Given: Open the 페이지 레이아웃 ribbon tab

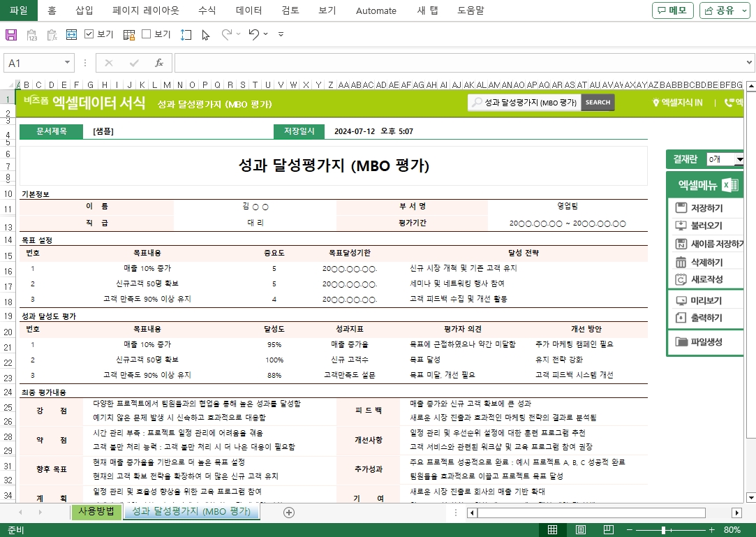Looking at the screenshot, I should pos(145,10).
